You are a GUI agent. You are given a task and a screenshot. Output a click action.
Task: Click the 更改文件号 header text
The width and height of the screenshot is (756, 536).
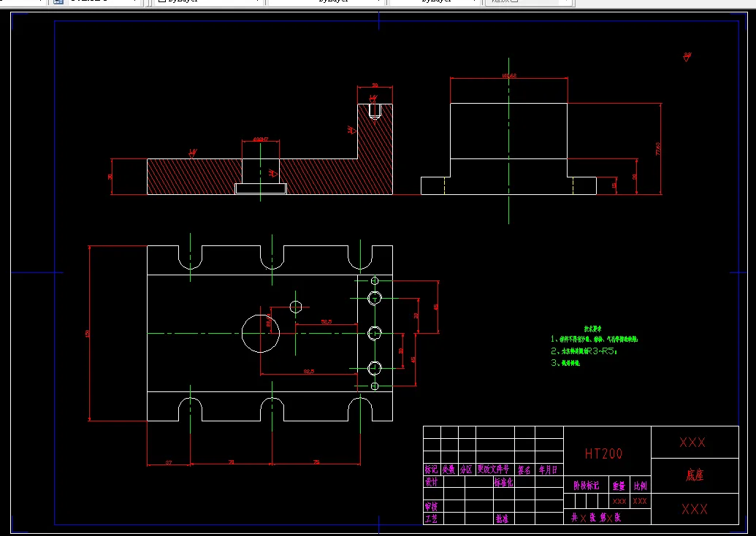(493, 469)
